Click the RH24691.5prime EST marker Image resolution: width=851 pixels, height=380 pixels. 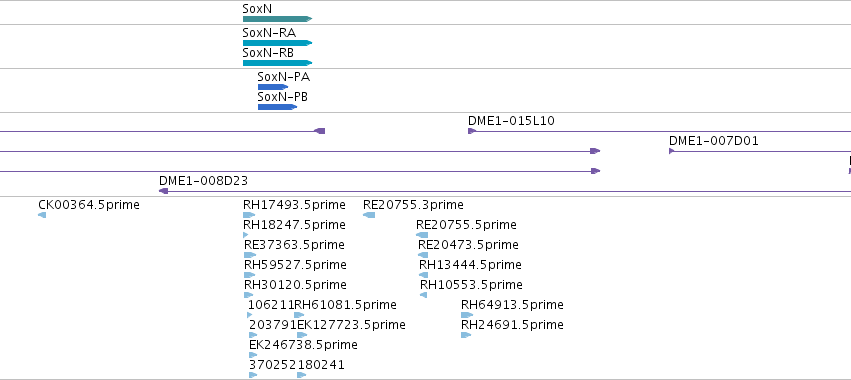pyautogui.click(x=466, y=335)
